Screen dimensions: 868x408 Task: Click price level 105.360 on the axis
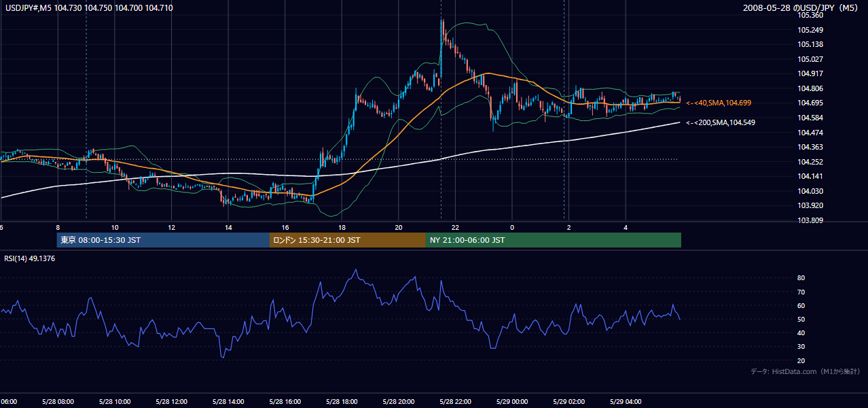pyautogui.click(x=810, y=15)
